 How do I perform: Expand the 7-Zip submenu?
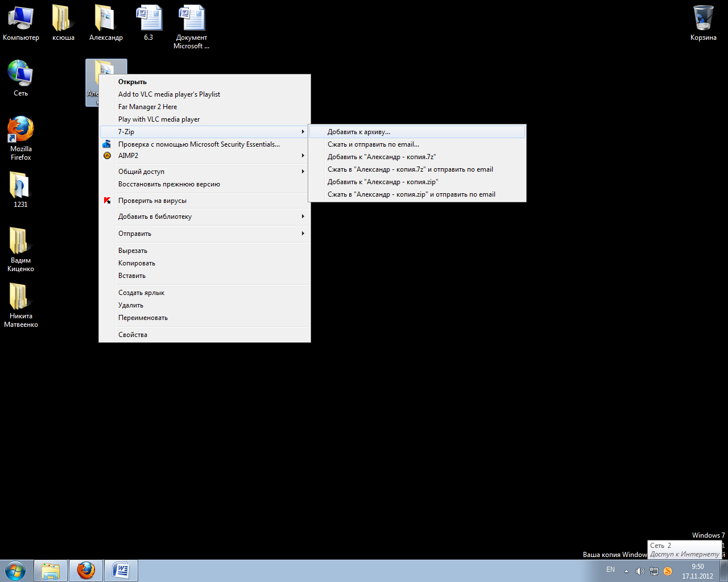[205, 132]
